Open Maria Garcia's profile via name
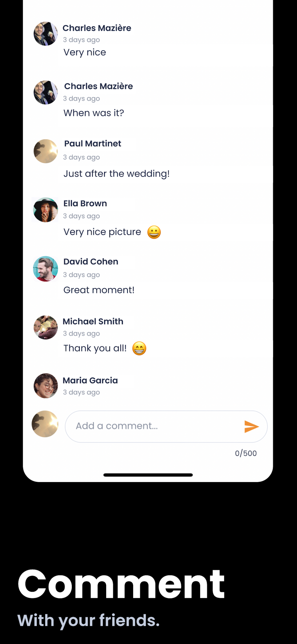Screen dimensions: 297x644 click(x=90, y=381)
